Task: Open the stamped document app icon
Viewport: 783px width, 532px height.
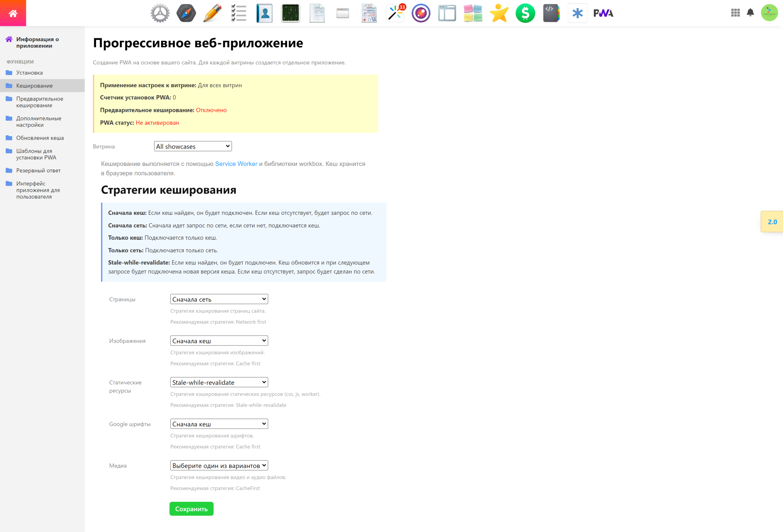Action: [x=369, y=13]
